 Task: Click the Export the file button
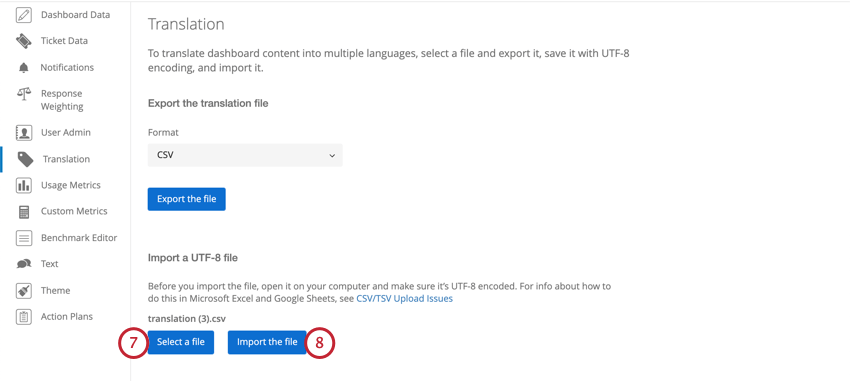186,199
